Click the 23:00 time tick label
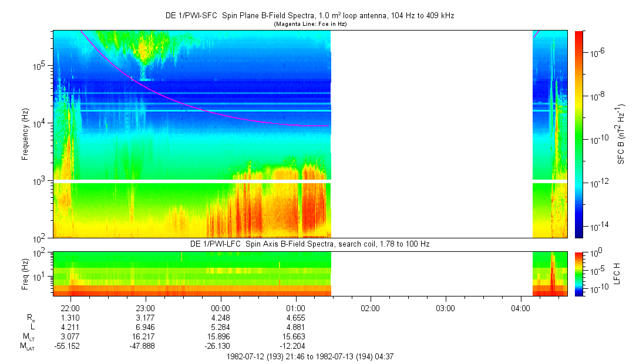Screen dimensions: 636x364 tap(145, 308)
